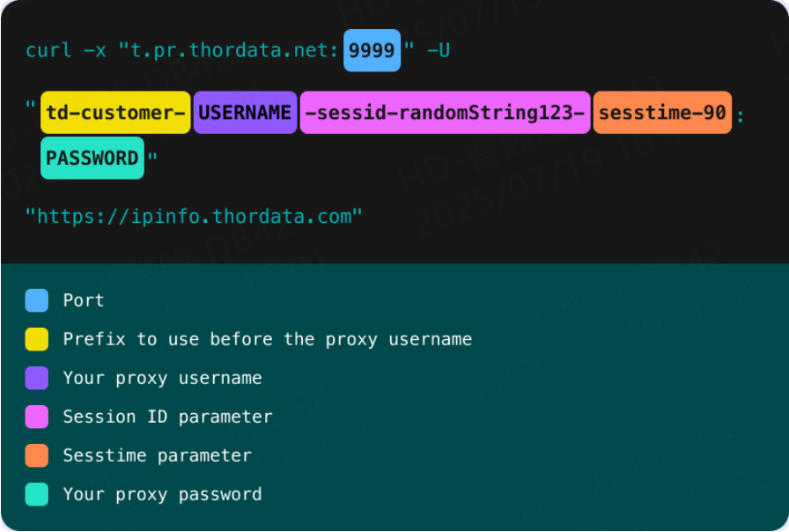Select the orange Sesstime legend swatch
The width and height of the screenshot is (789, 532).
click(x=37, y=455)
